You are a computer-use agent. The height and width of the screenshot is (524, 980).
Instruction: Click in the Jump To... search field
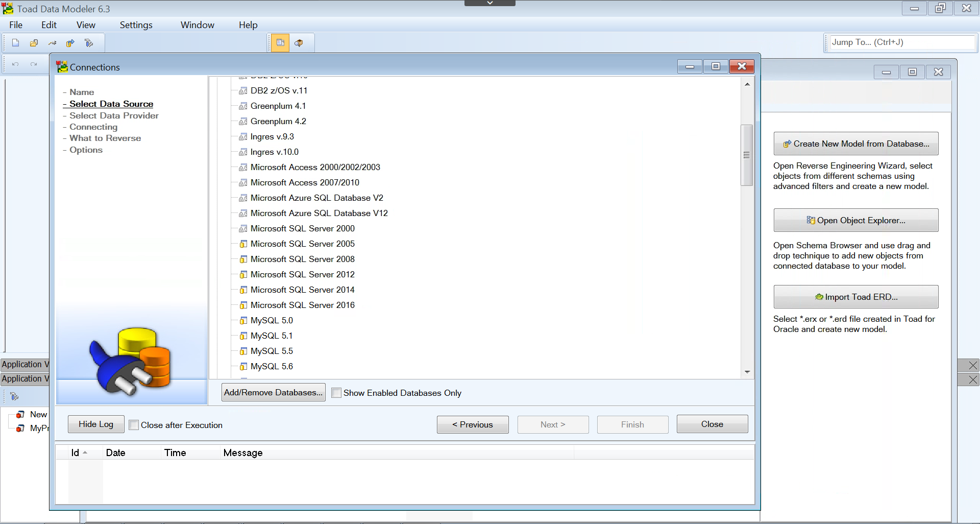click(902, 42)
